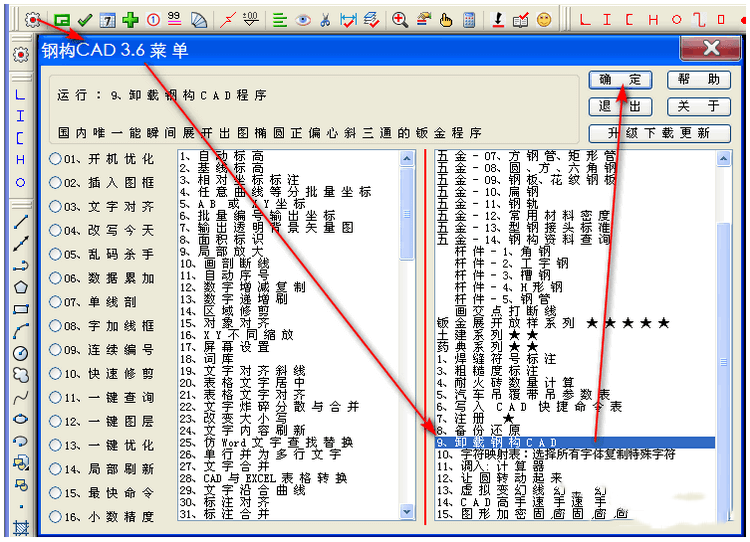Click the 关于 about button
Screen dimensions: 750x542
(699, 106)
